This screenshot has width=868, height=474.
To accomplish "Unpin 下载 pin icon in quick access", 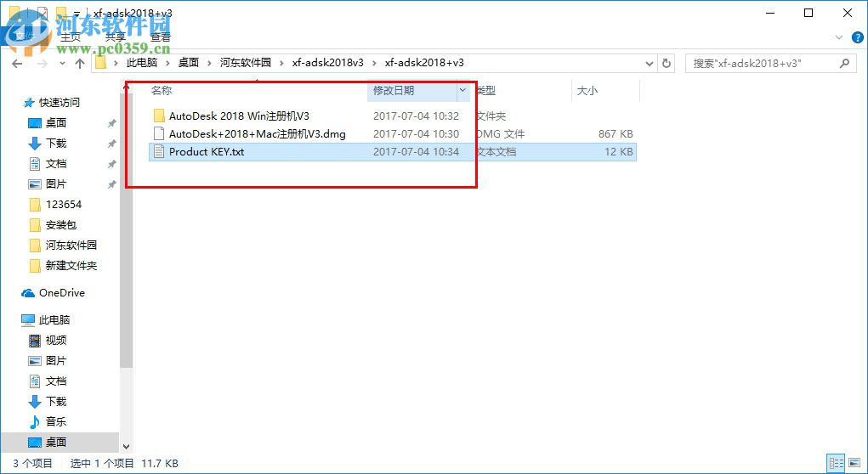I will tap(111, 144).
